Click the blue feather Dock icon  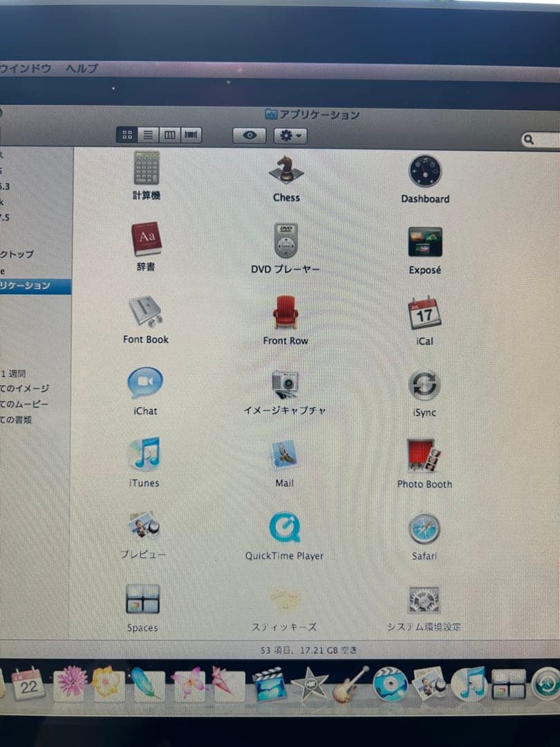tap(147, 685)
